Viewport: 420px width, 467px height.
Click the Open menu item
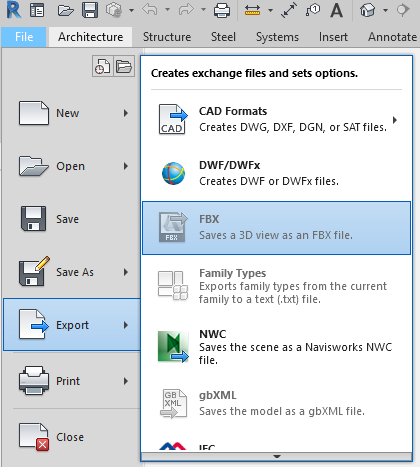[x=71, y=166]
